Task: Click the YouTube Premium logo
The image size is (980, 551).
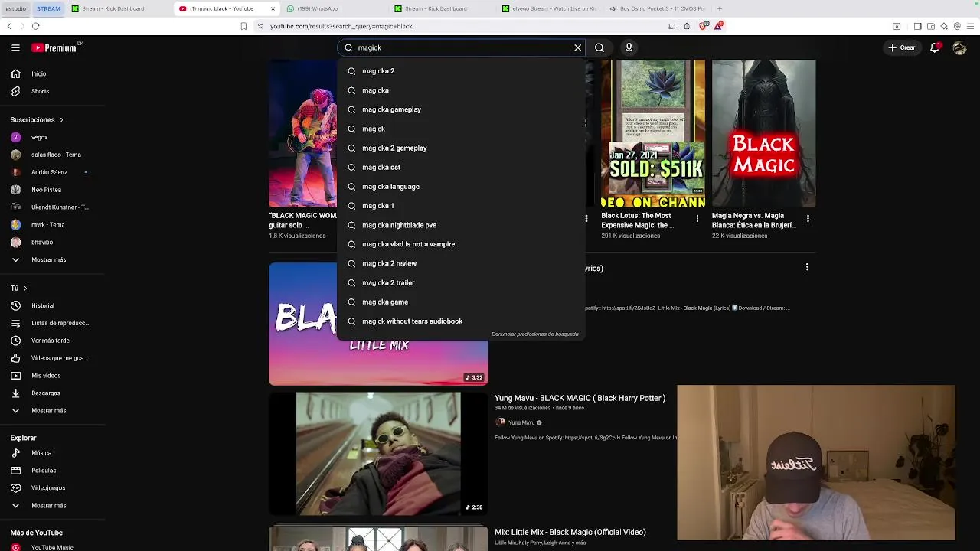Action: click(54, 47)
